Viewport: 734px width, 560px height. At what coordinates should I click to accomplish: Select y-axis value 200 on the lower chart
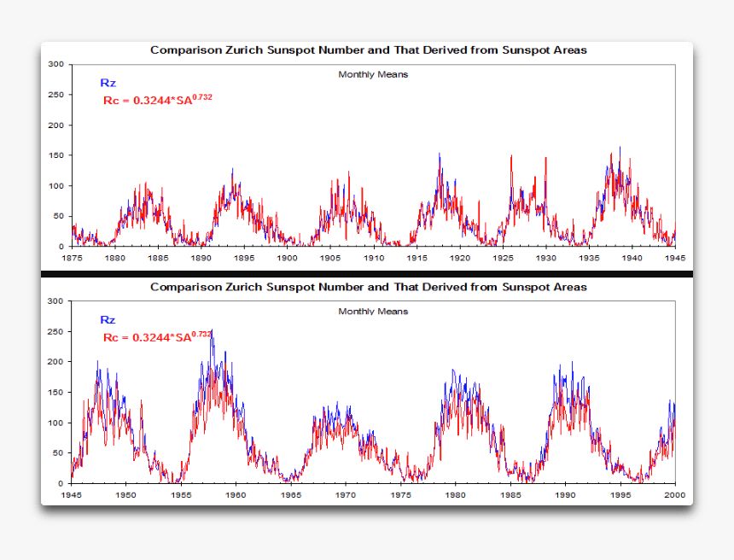pos(55,362)
